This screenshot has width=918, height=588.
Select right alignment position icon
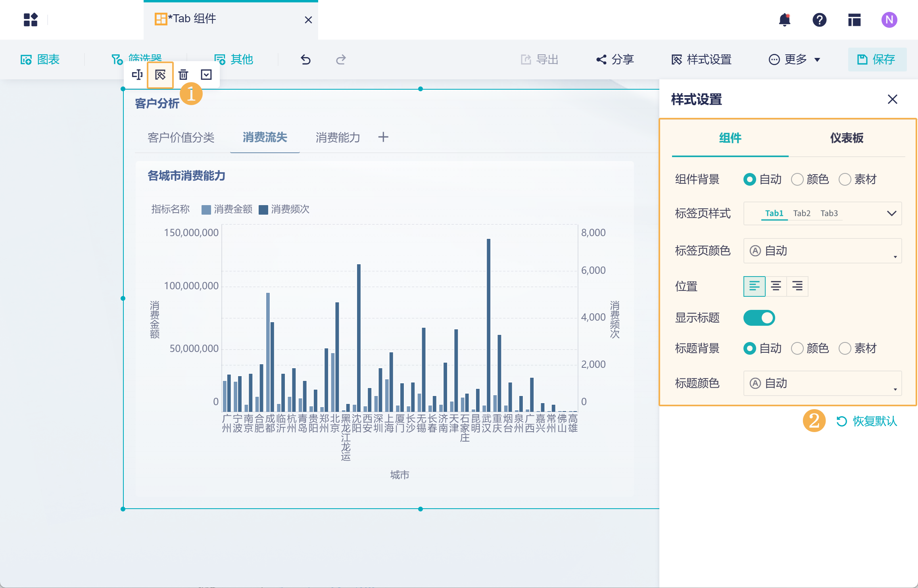797,286
